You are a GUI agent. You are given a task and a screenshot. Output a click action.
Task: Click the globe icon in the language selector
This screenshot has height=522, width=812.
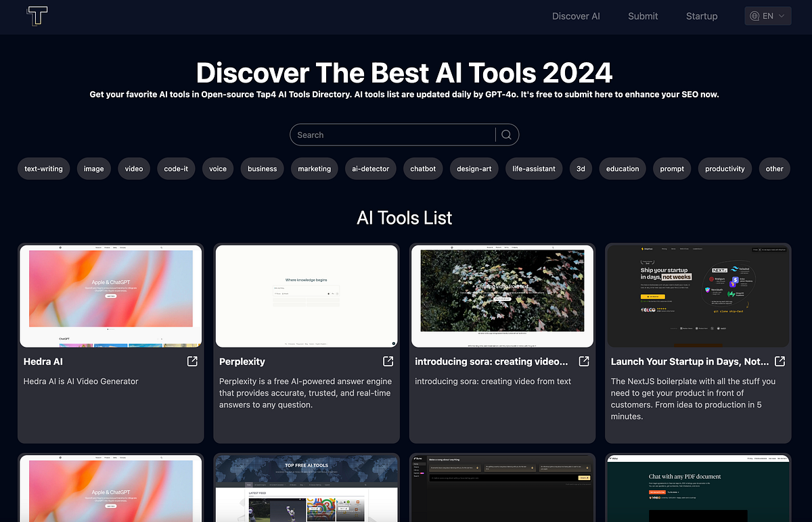(x=753, y=16)
